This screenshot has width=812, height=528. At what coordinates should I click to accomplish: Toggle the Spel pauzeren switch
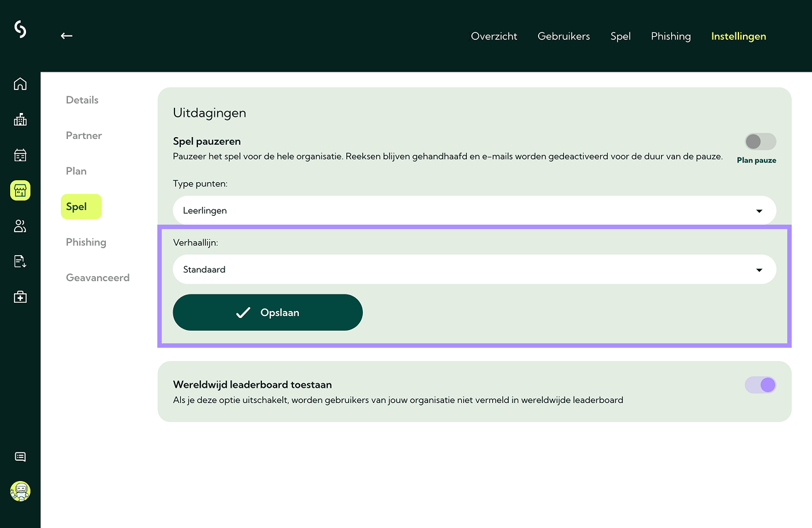point(760,141)
